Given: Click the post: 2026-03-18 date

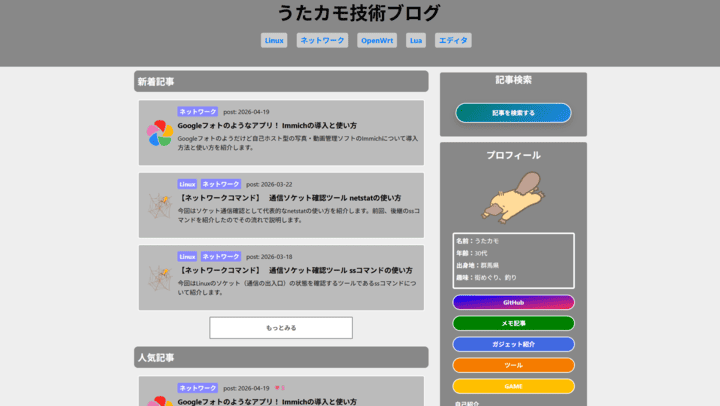Looking at the screenshot, I should (269, 257).
